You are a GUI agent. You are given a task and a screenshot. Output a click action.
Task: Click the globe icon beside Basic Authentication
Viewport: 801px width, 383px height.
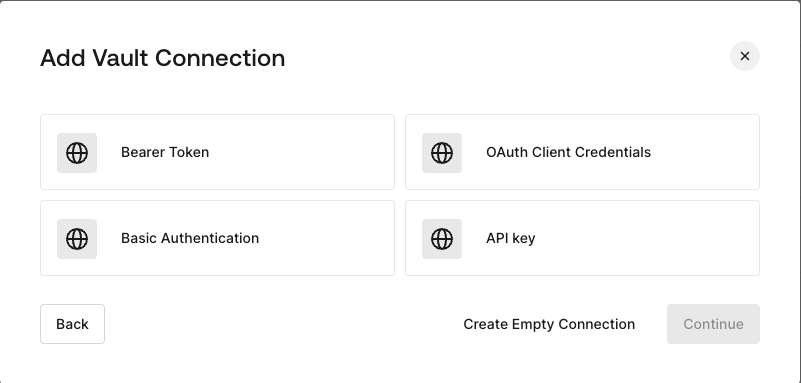[77, 238]
